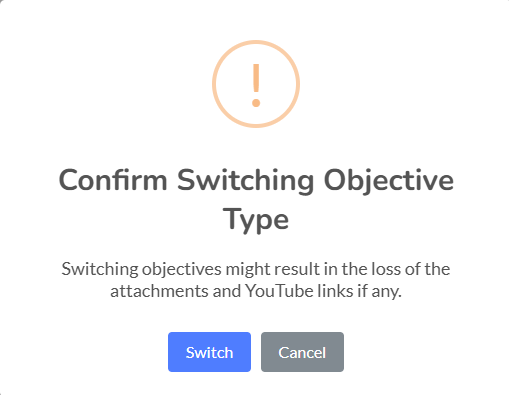The image size is (509, 395).
Task: Dismiss the dialog with the Cancel button
Action: coord(302,352)
